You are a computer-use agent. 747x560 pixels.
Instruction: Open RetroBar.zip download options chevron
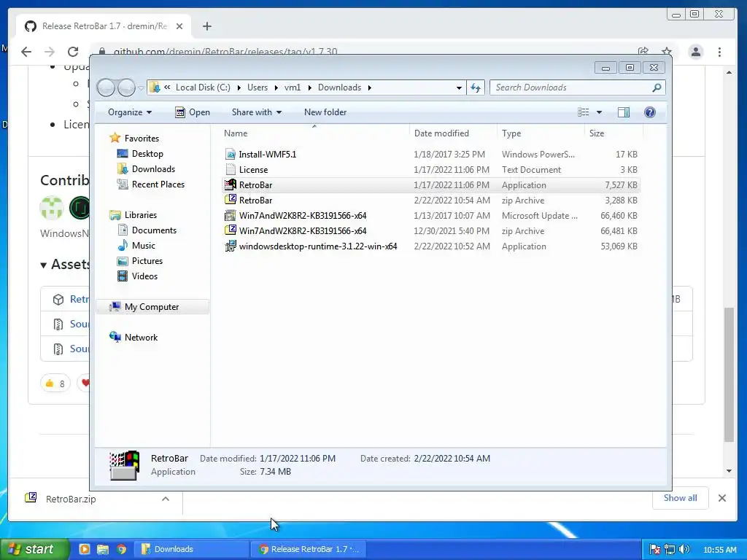click(x=166, y=499)
